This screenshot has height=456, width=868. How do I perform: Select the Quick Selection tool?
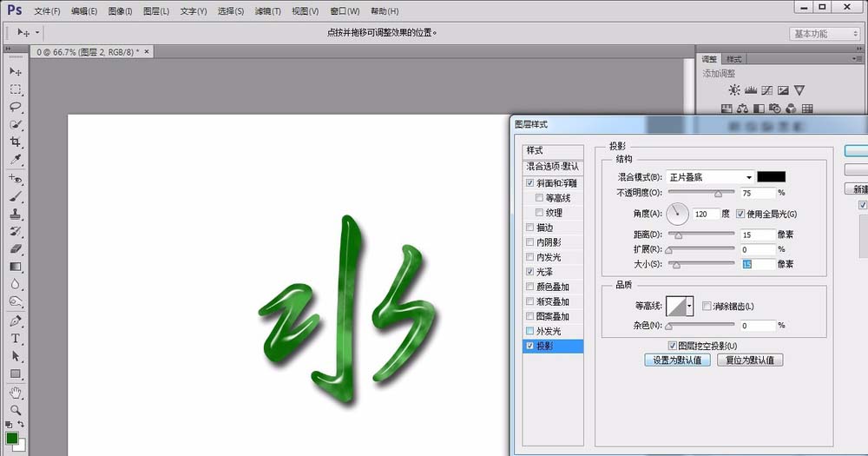[x=16, y=125]
